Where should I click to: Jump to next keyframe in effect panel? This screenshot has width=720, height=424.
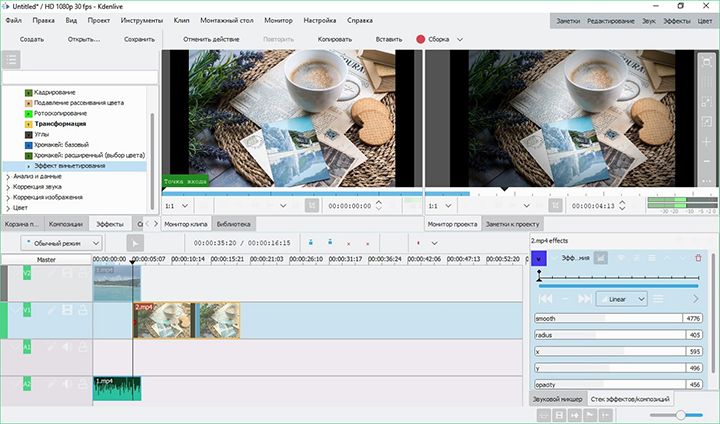pyautogui.click(x=585, y=299)
